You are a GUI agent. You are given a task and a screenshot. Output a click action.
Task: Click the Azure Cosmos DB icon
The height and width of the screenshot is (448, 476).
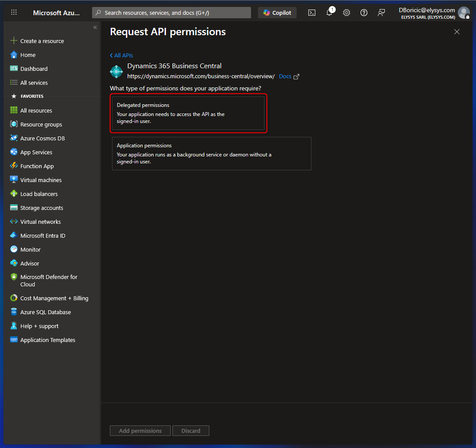[x=14, y=138]
